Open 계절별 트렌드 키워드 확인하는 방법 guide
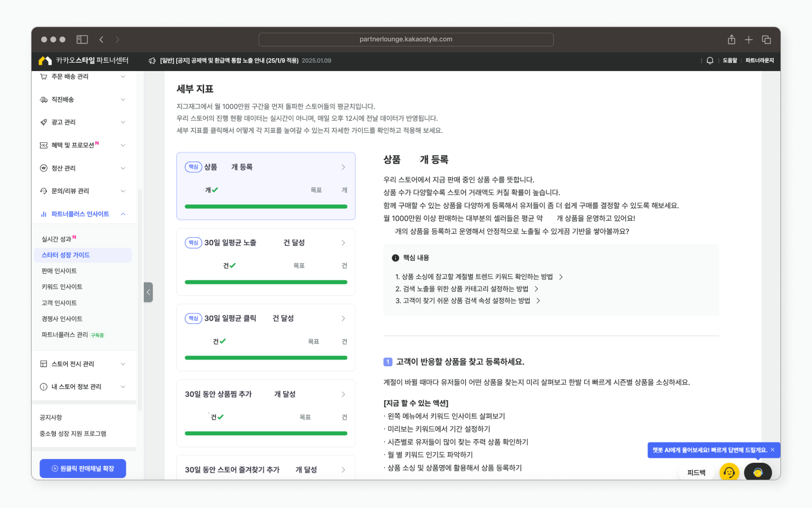 pos(479,277)
